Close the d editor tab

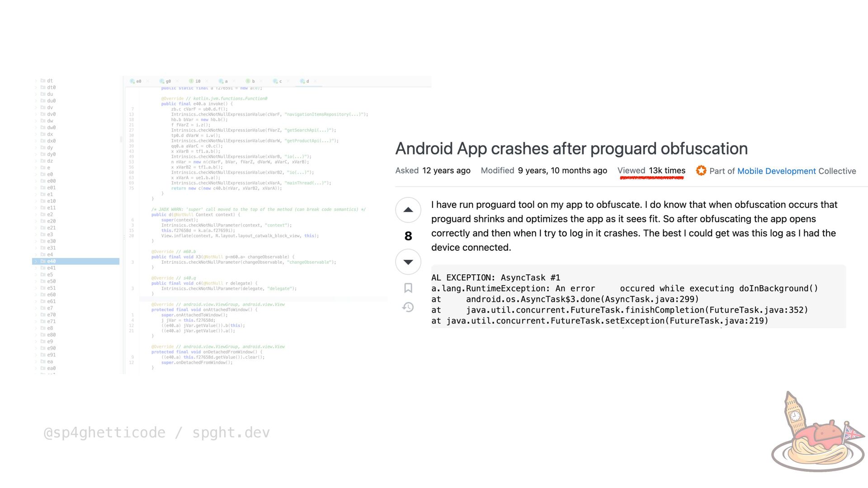[x=315, y=81]
